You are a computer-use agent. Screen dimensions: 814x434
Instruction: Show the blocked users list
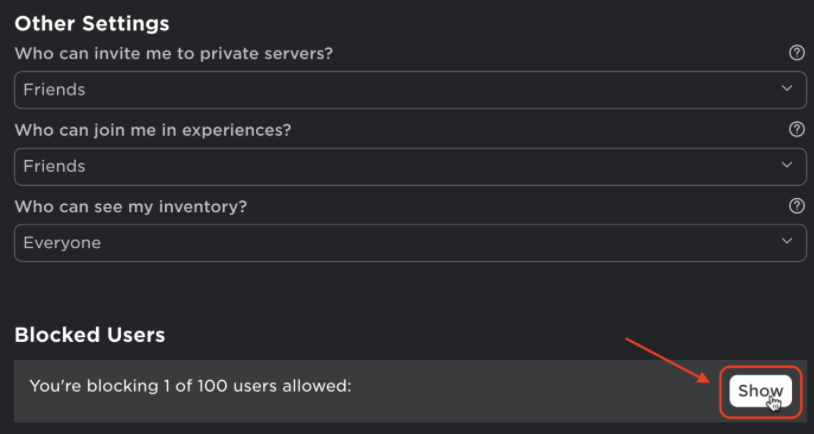pos(761,391)
